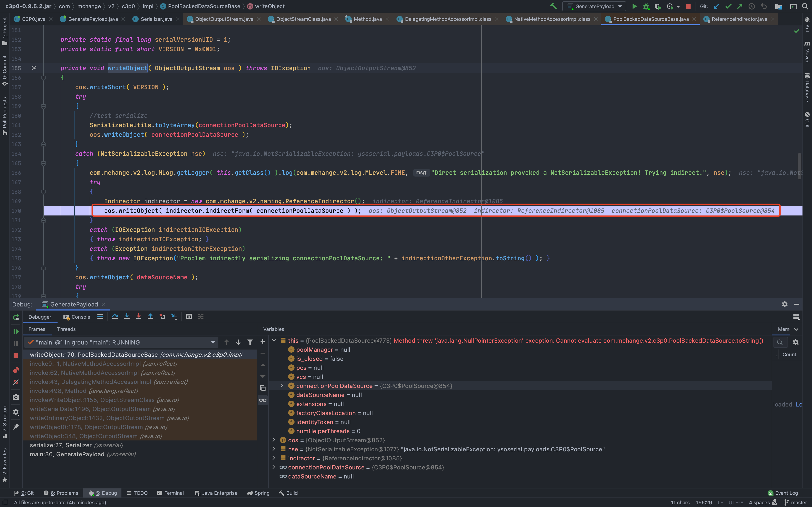Toggle the watches glasses icon in Variables
Image resolution: width=812 pixels, height=507 pixels.
click(263, 400)
